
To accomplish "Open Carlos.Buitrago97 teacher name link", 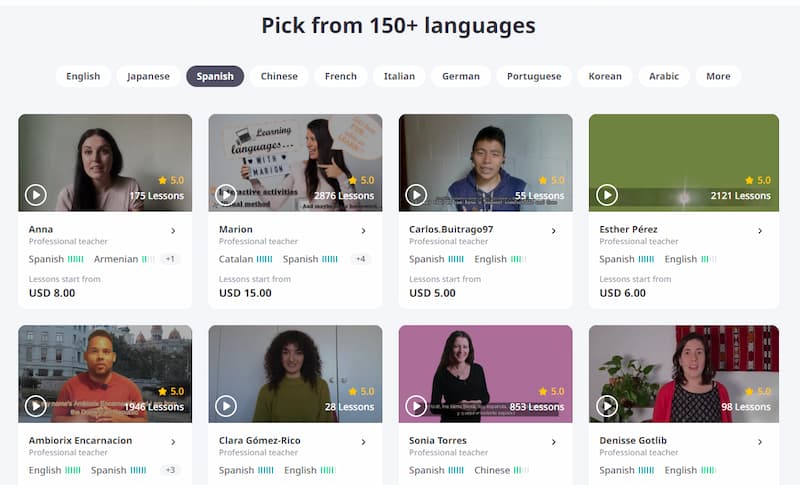I will click(451, 229).
